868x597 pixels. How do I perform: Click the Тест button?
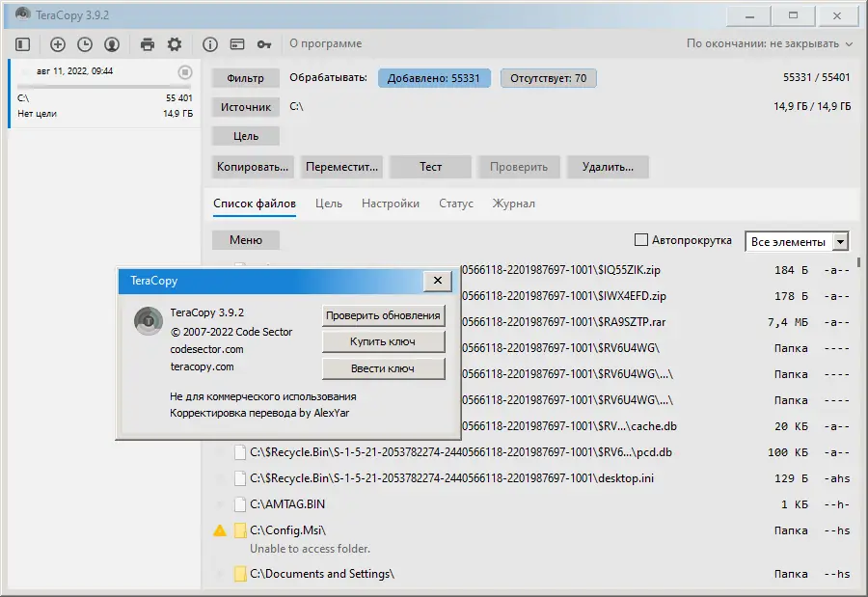pyautogui.click(x=430, y=167)
